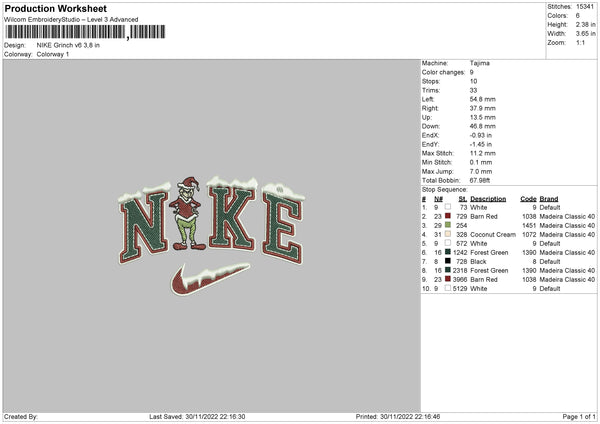The height and width of the screenshot is (424, 600).
Task: Click the 'Production Worksheet' title
Action: pyautogui.click(x=55, y=8)
